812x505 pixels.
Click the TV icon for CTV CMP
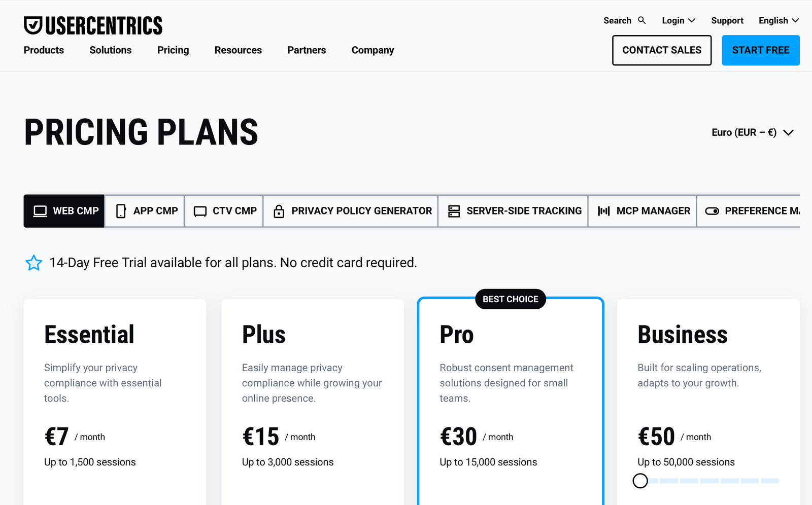point(200,211)
